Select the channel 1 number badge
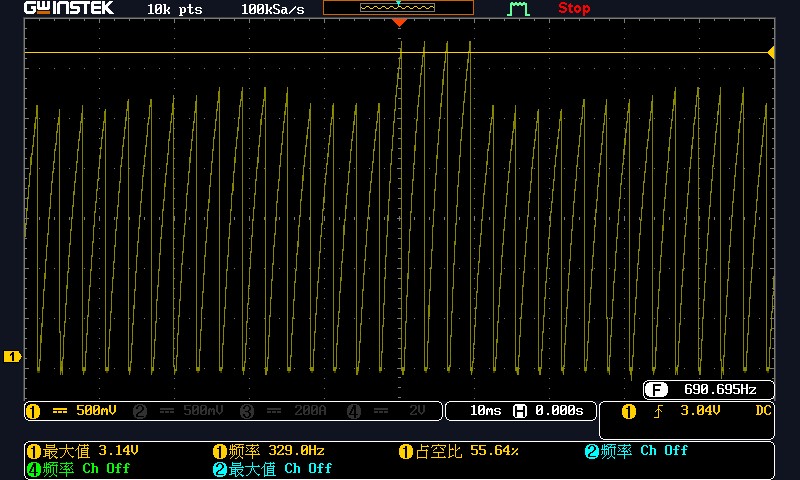 (x=33, y=411)
